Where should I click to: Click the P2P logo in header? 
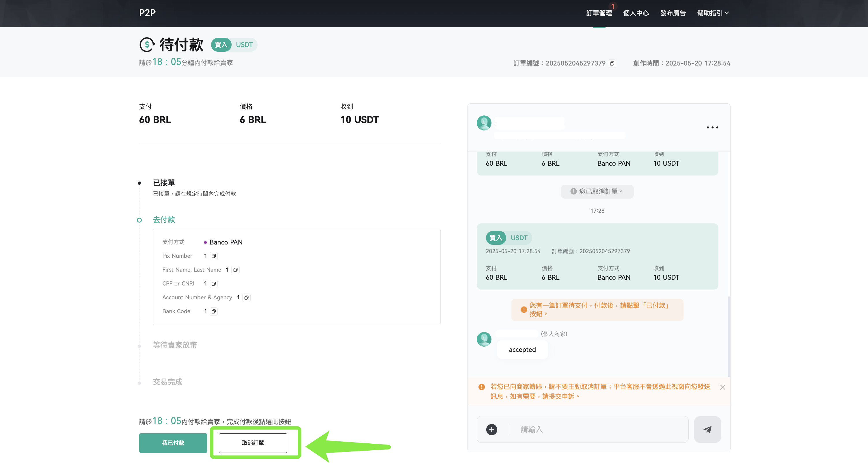(x=147, y=13)
